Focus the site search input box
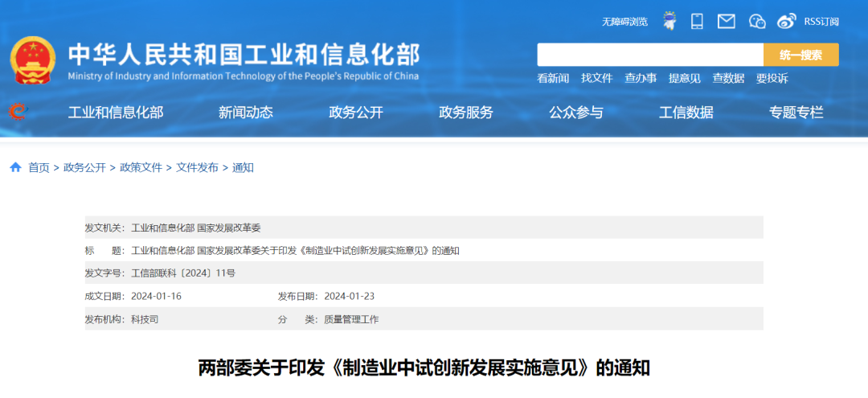The height and width of the screenshot is (398, 868). tap(649, 55)
